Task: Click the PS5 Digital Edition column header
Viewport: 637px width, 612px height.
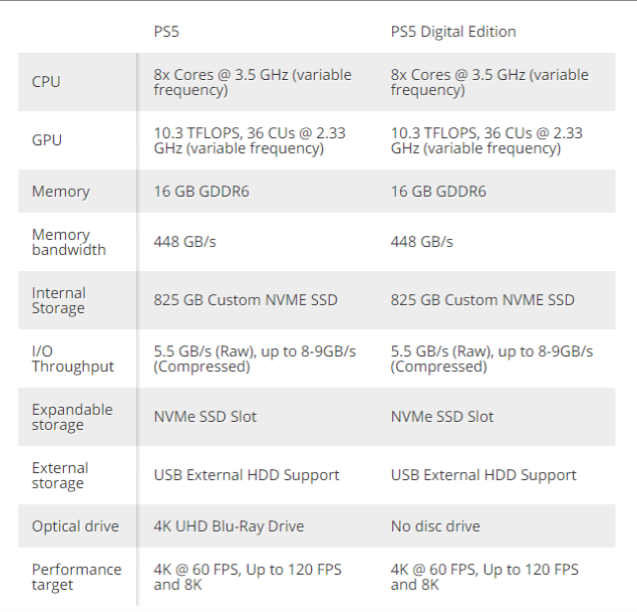Action: pos(453,31)
